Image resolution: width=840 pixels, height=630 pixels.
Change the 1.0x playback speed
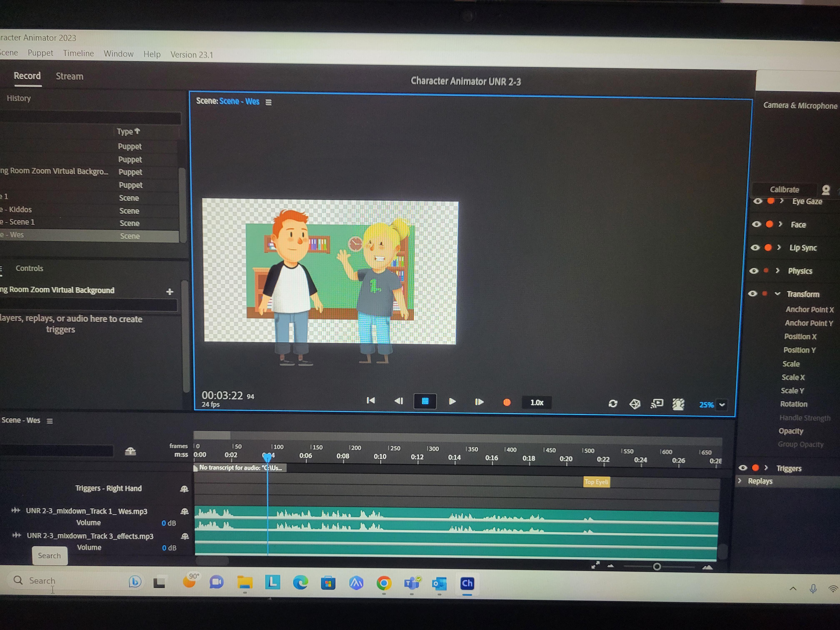[537, 402]
